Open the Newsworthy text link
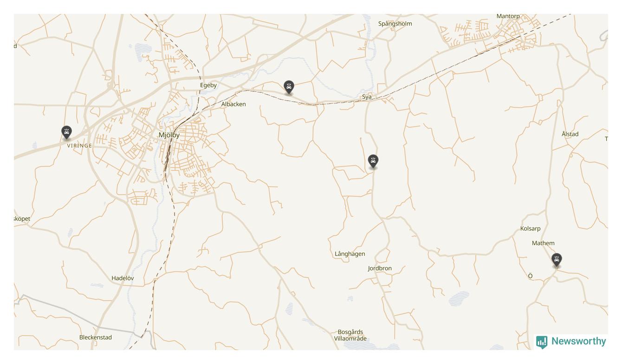 pyautogui.click(x=578, y=341)
